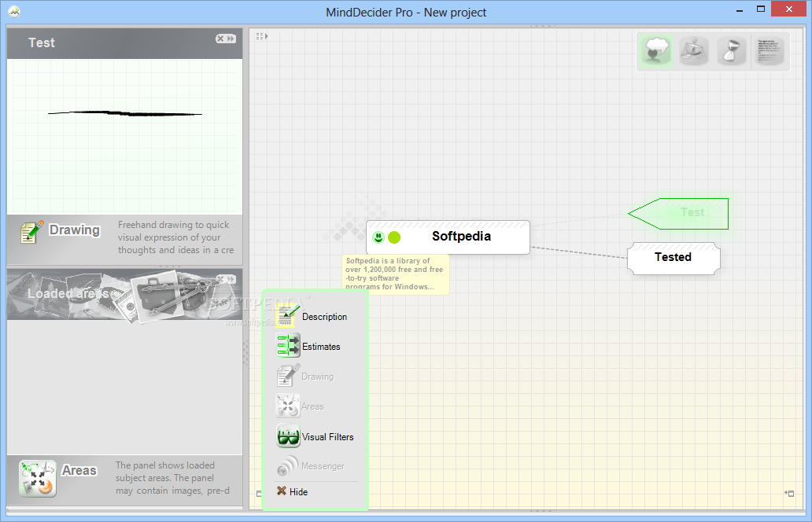
Task: Open the hourglass time mode icon
Action: [x=731, y=50]
